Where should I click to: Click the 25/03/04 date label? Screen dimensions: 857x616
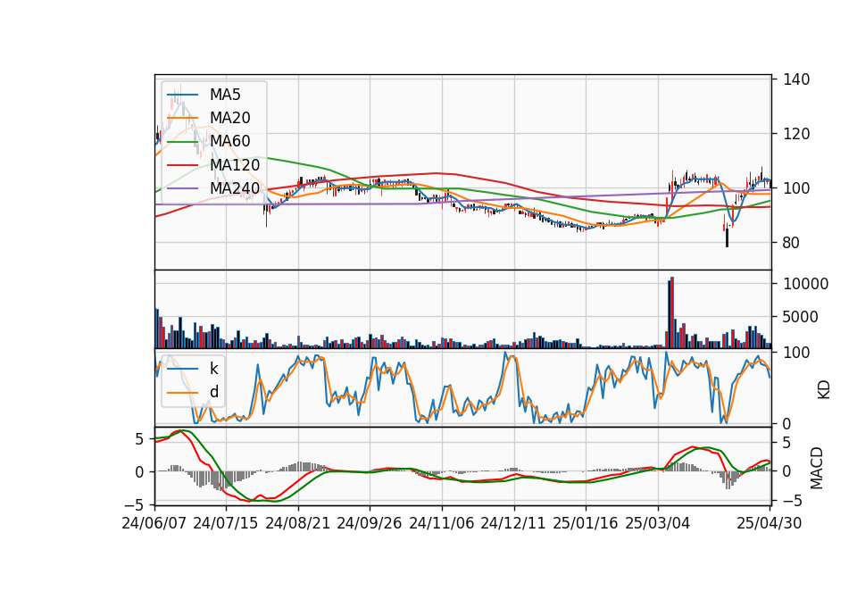tap(658, 523)
